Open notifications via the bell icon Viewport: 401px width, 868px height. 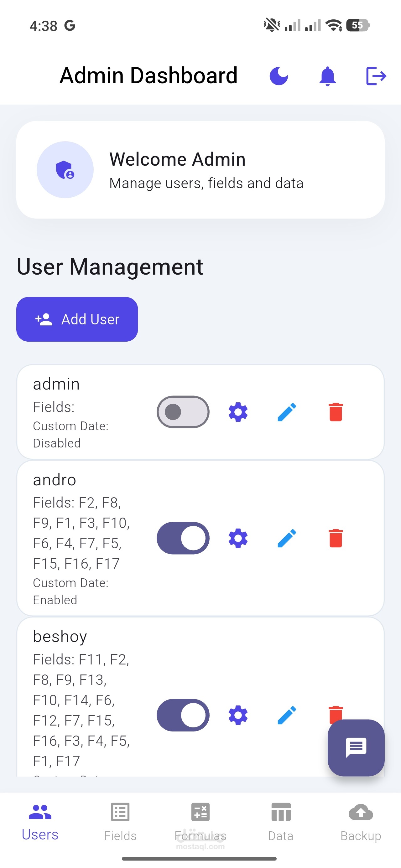point(327,76)
